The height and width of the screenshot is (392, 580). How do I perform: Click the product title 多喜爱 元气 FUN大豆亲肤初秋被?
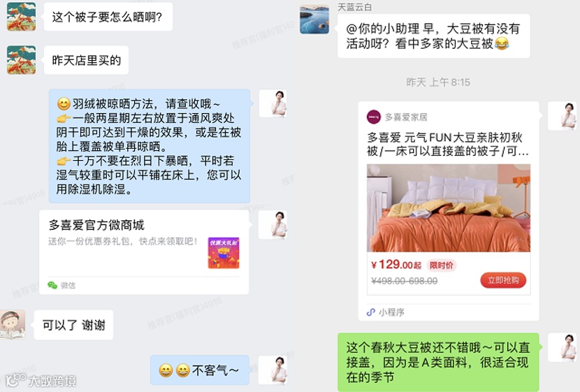point(447,144)
